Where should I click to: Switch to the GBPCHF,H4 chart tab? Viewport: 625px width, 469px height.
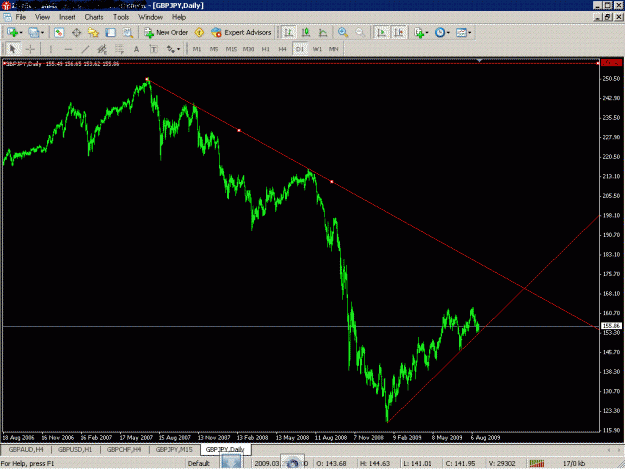(x=124, y=449)
